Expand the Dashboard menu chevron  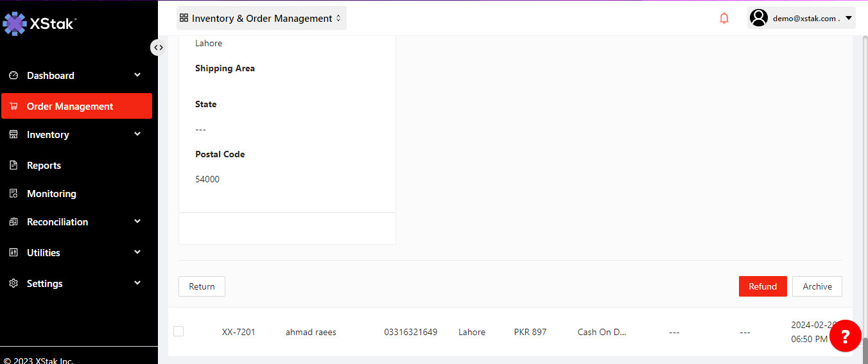(137, 75)
